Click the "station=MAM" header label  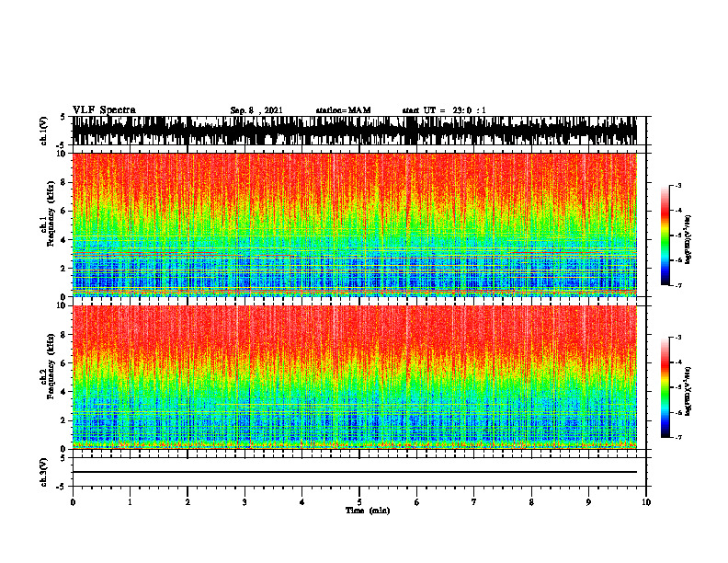(x=344, y=110)
